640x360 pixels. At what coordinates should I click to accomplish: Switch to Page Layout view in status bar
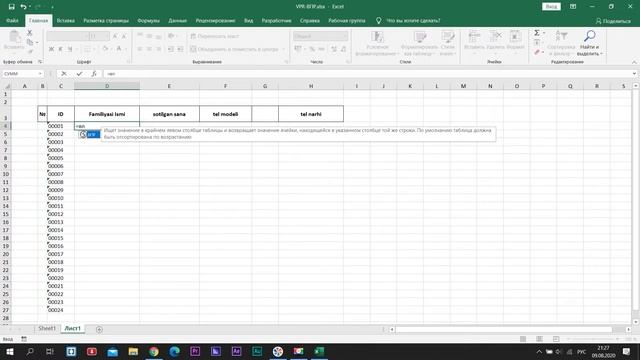(539, 339)
